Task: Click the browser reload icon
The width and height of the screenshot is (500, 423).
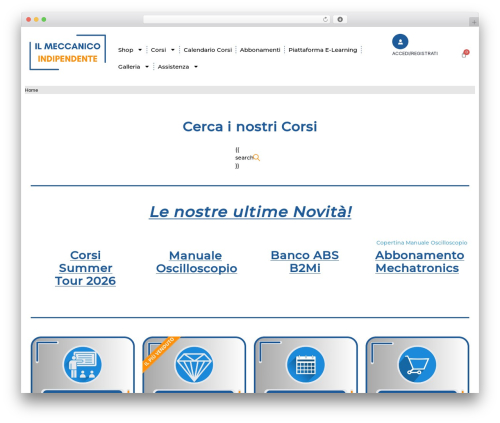Action: tap(325, 20)
